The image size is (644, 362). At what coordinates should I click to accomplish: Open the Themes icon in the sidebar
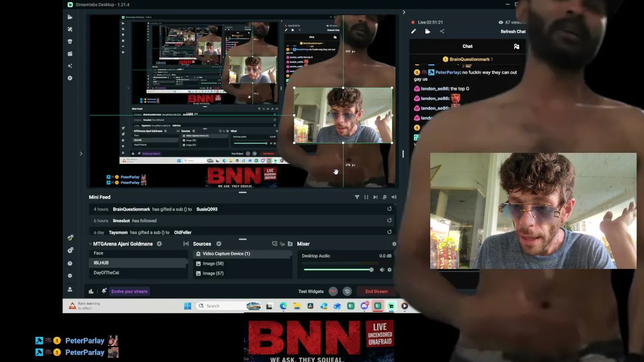[70, 29]
